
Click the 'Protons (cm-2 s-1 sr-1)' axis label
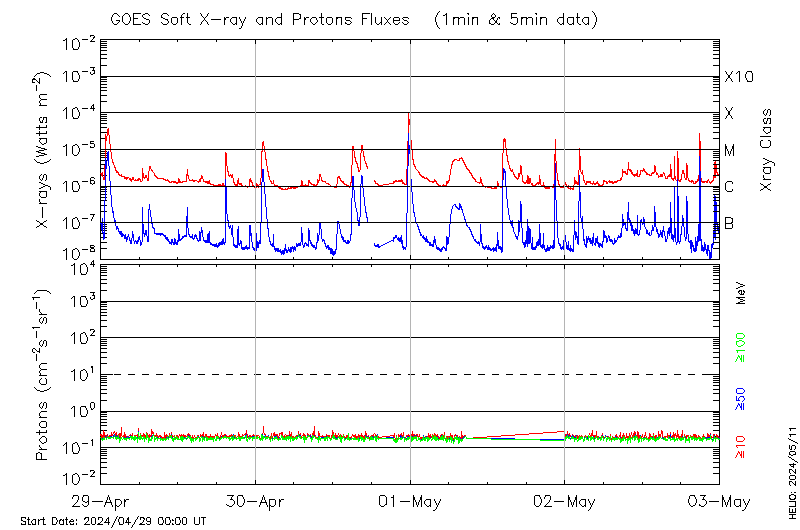coord(44,375)
